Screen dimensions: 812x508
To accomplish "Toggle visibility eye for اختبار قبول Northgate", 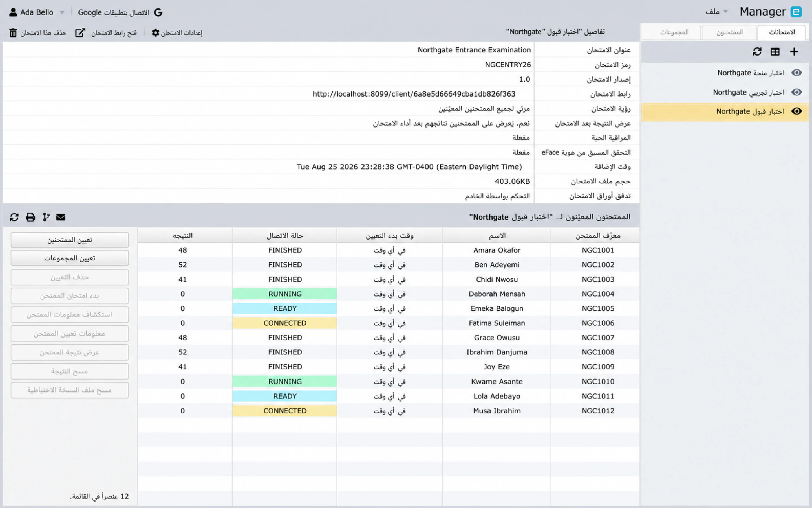I will point(796,111).
